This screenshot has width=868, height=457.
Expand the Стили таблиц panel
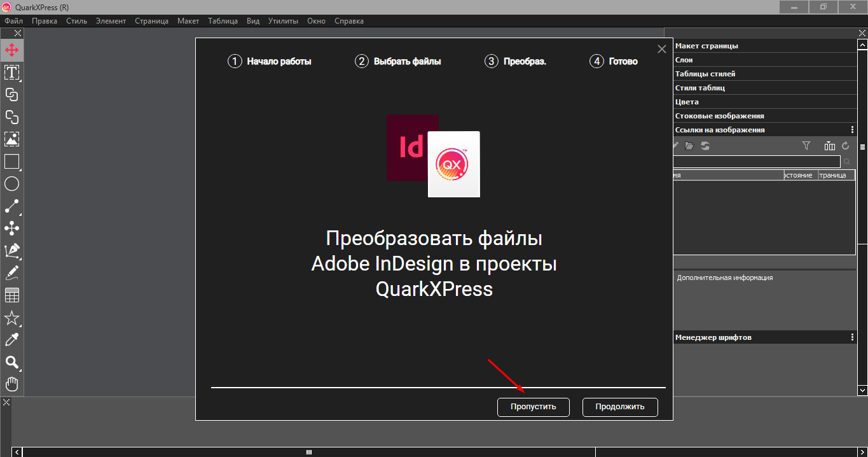click(765, 88)
